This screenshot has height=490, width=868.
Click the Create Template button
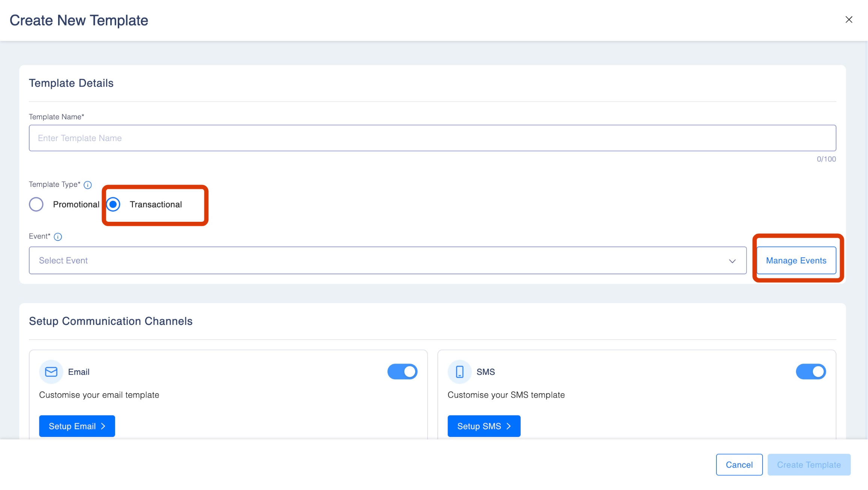pos(809,465)
